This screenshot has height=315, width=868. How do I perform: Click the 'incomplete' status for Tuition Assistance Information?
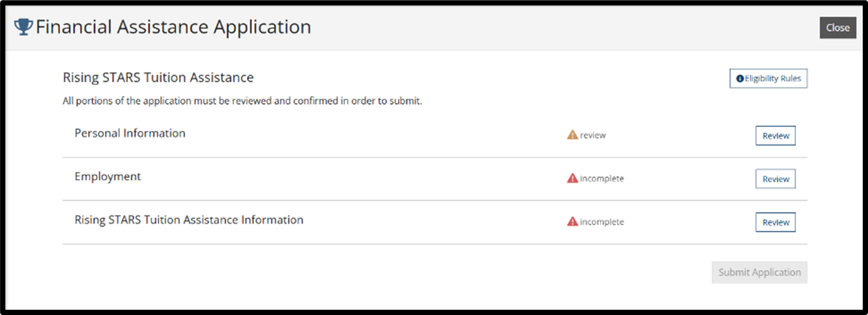click(602, 222)
